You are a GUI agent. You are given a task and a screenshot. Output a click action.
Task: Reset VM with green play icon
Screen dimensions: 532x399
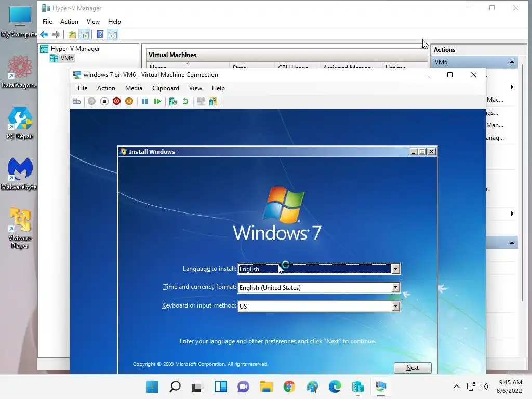(x=157, y=101)
